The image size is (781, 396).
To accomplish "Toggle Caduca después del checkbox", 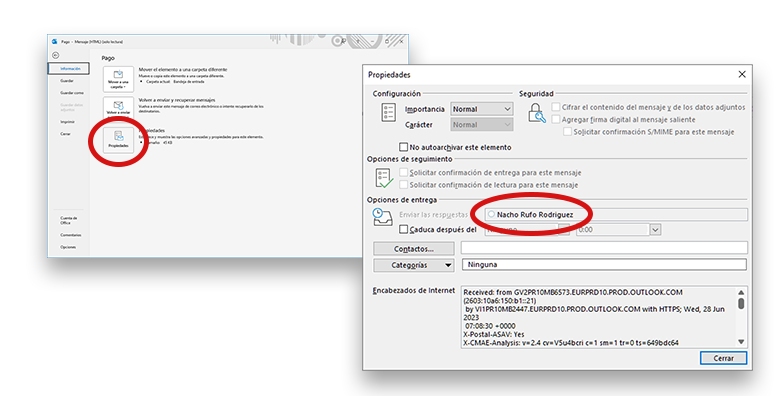I will click(x=403, y=230).
